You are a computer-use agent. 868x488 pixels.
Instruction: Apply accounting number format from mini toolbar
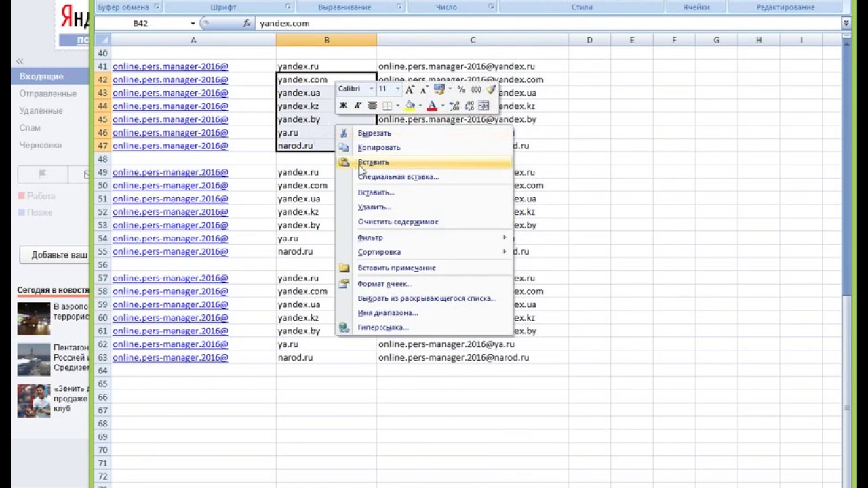tap(439, 89)
